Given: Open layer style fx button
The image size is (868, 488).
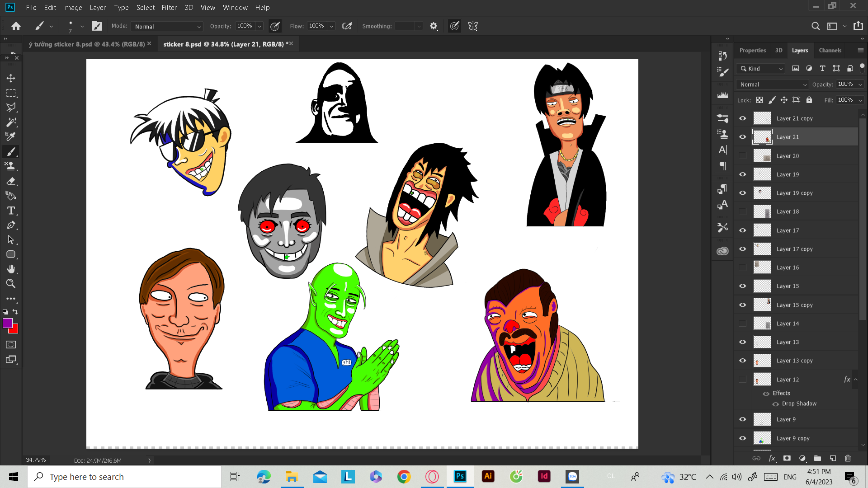Looking at the screenshot, I should pyautogui.click(x=772, y=458).
